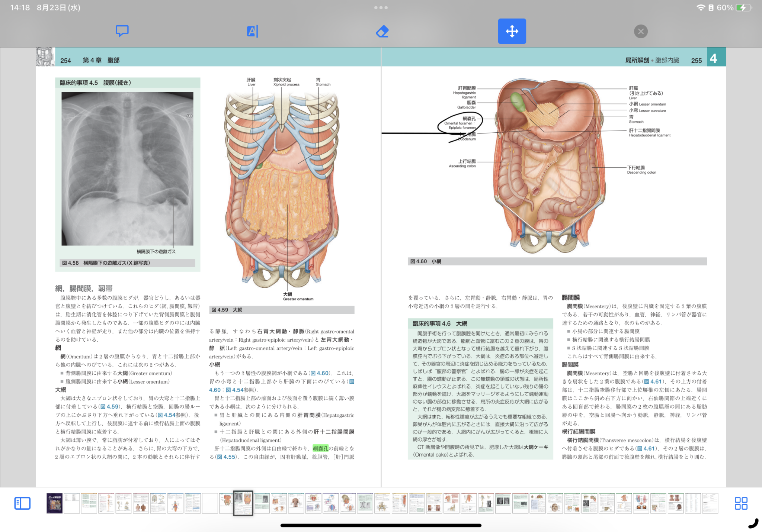
Task: Open the page grid view
Action: [x=741, y=503]
